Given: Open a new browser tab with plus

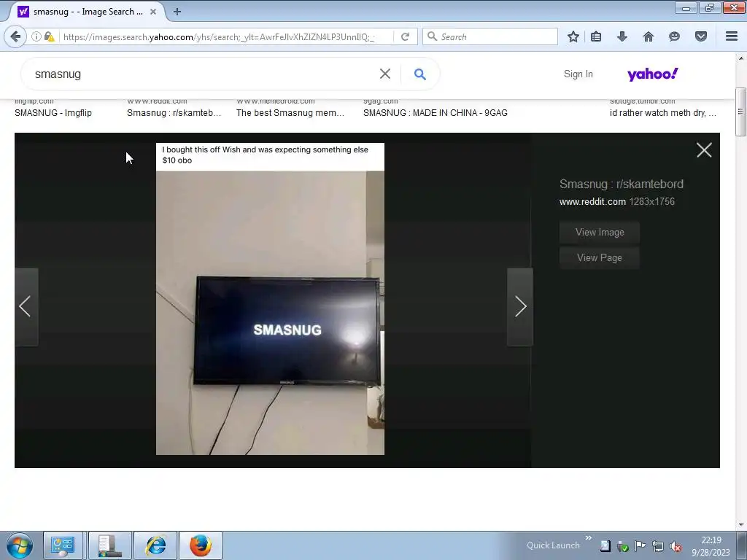Looking at the screenshot, I should pos(177,12).
